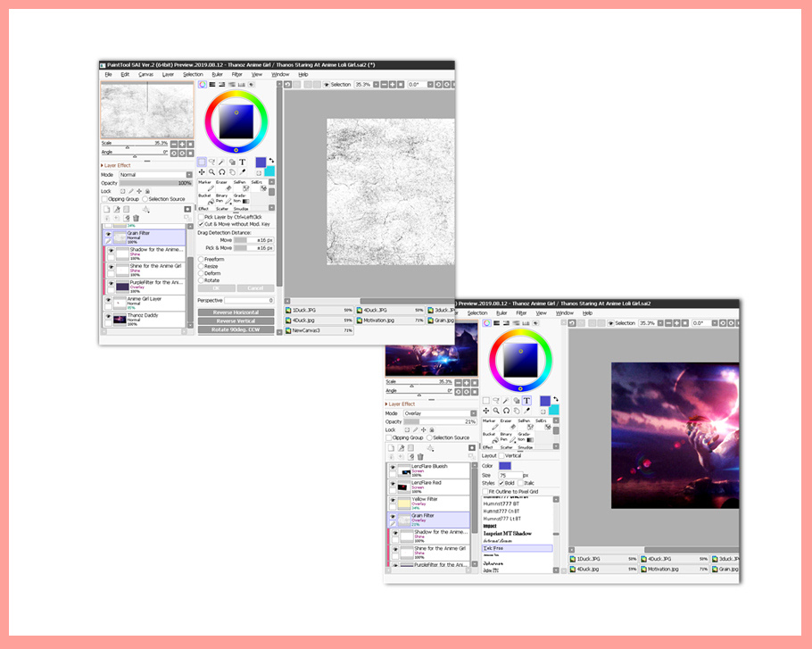This screenshot has height=649, width=812.
Task: Select the Bucket tool in upper window
Action: 206,198
